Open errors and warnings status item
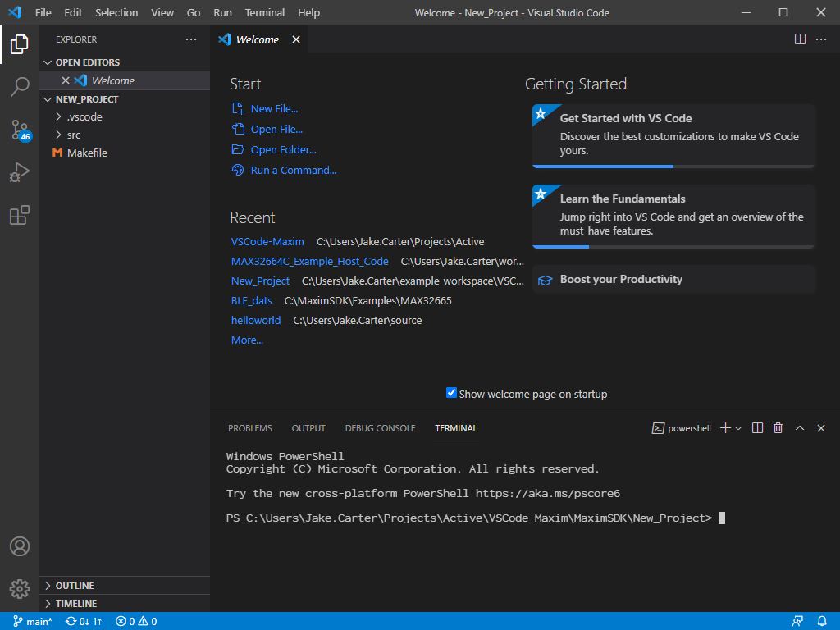 tap(136, 622)
